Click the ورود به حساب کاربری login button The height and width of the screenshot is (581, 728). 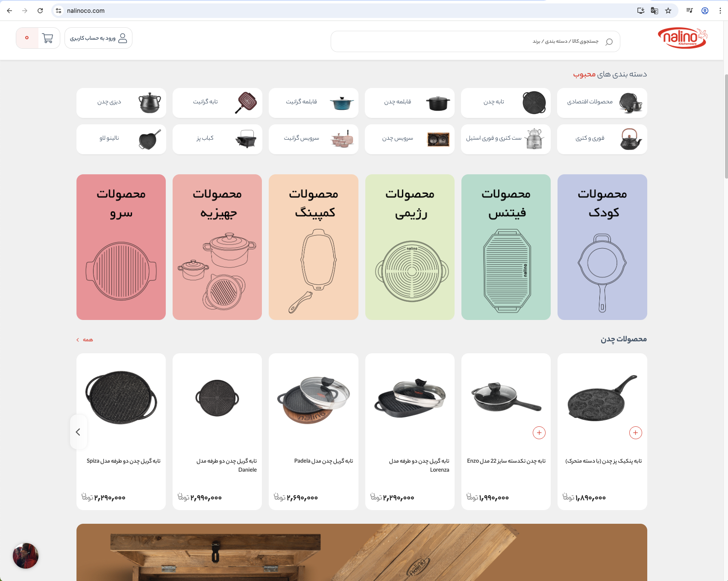click(x=98, y=38)
